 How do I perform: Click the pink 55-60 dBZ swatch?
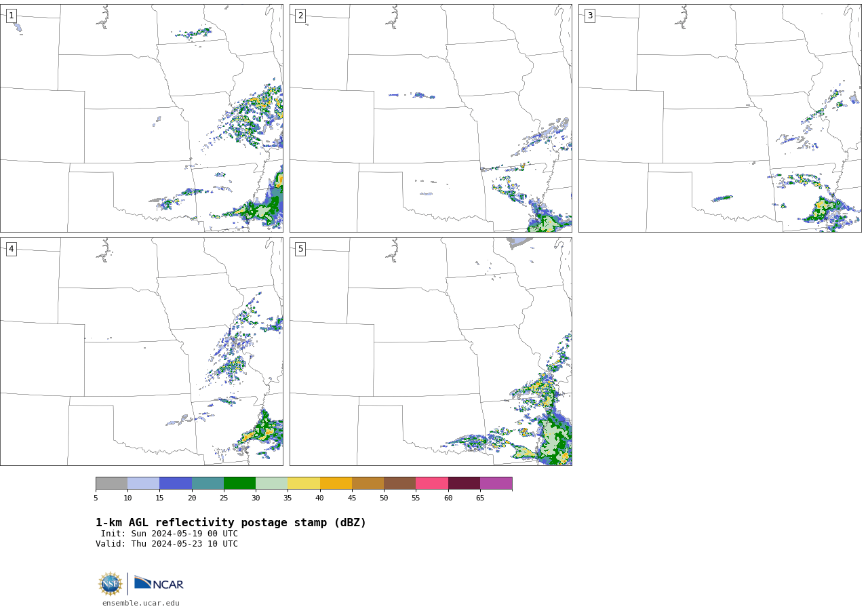(x=432, y=483)
